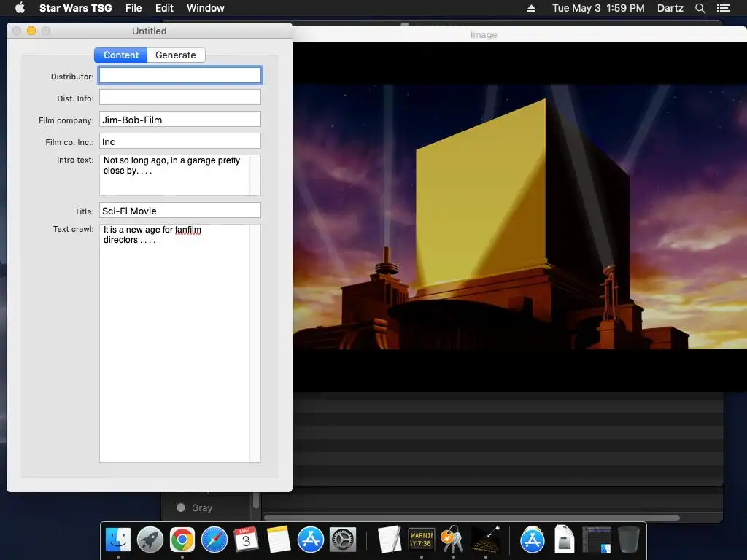Open Calendar showing May 3 in dock
Viewport: 747px width, 560px height.
pyautogui.click(x=247, y=540)
